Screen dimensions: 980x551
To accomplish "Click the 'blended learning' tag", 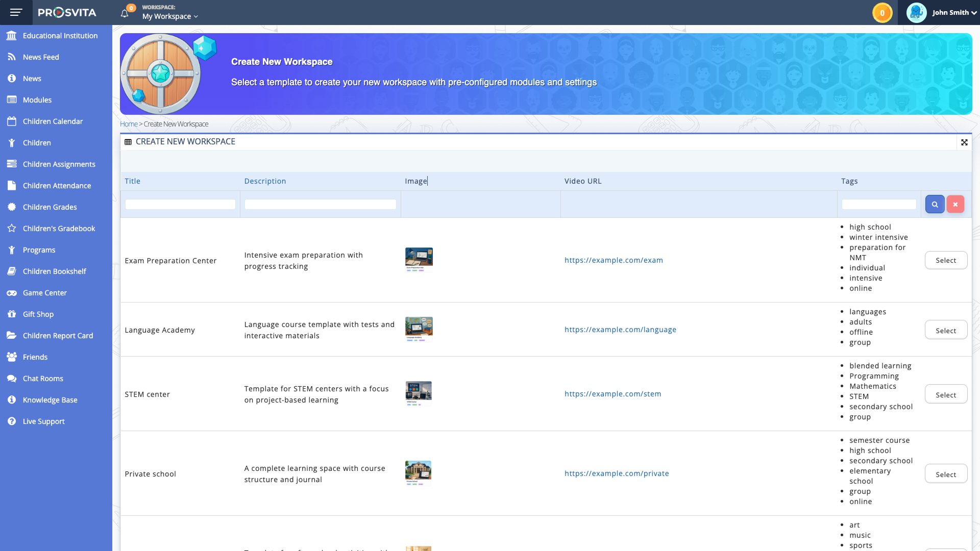I will [x=880, y=366].
